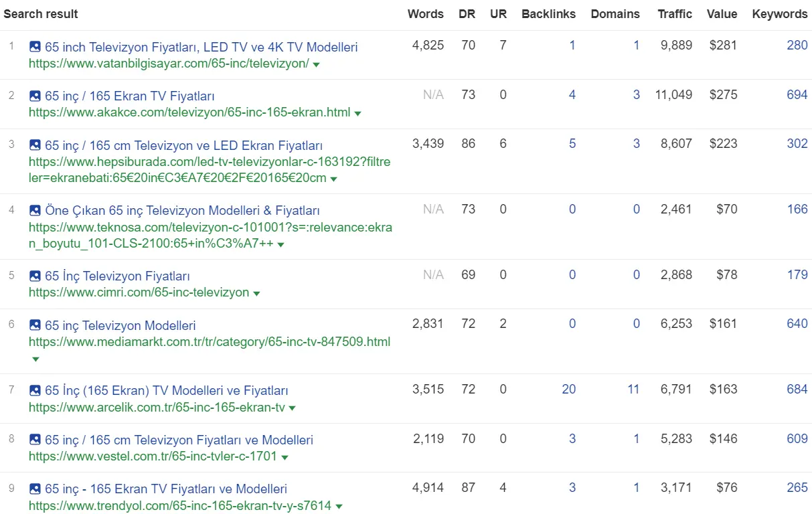Image resolution: width=812 pixels, height=514 pixels.
Task: Open keywords count 640 for mediamarkt
Action: click(x=797, y=324)
